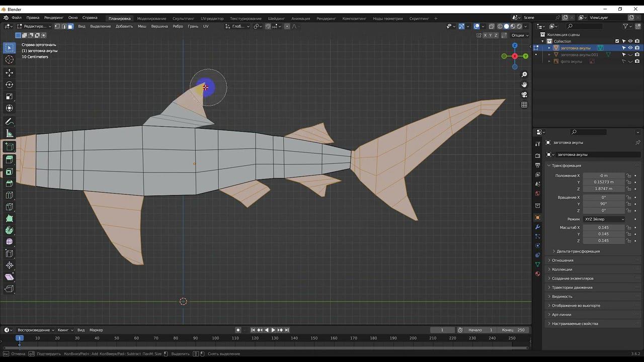Toggle the lock for Положение X
644x362 pixels.
628,175
